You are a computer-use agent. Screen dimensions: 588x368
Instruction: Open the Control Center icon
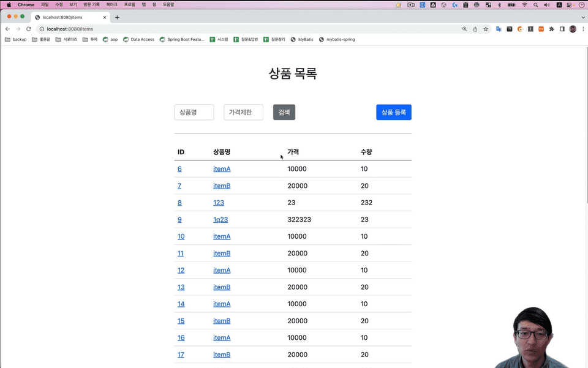click(569, 5)
